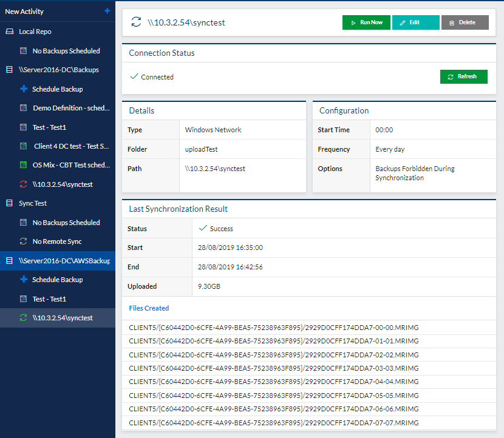504x438 pixels.
Task: Click the file ending 00-00.MRIMG
Action: (273, 328)
